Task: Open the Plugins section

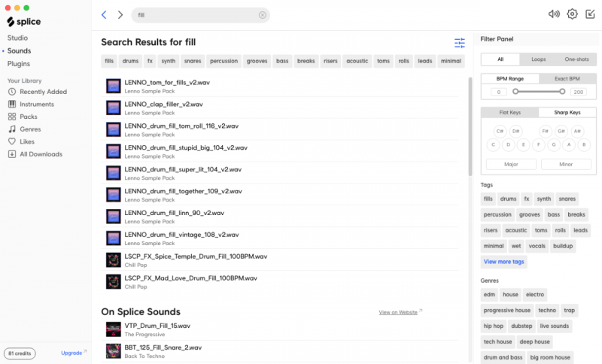Action: [18, 64]
